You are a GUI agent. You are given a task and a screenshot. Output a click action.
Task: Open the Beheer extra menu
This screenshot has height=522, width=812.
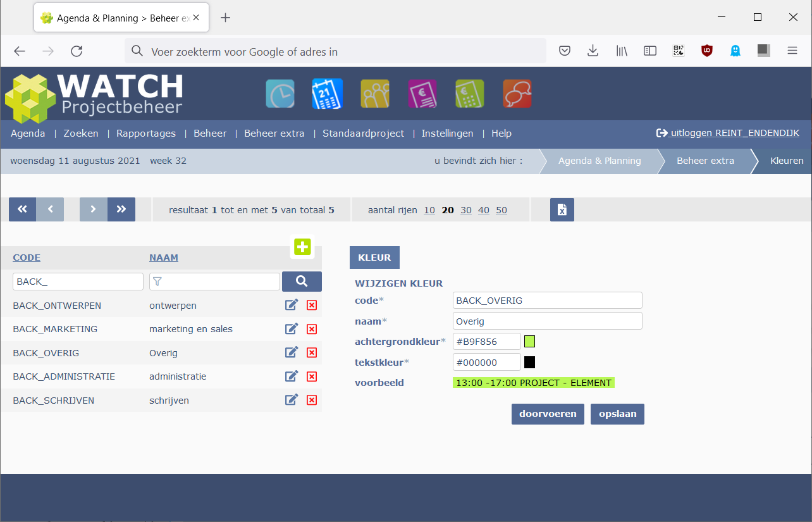pos(274,134)
